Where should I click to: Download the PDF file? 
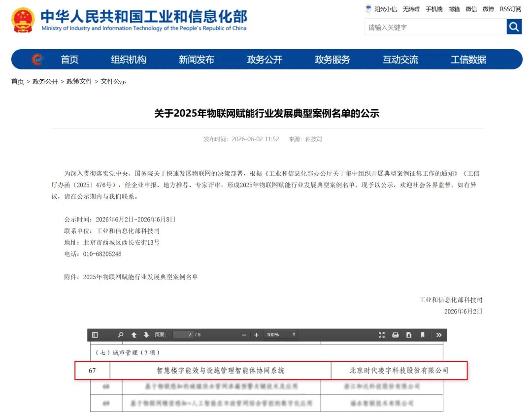click(x=409, y=335)
